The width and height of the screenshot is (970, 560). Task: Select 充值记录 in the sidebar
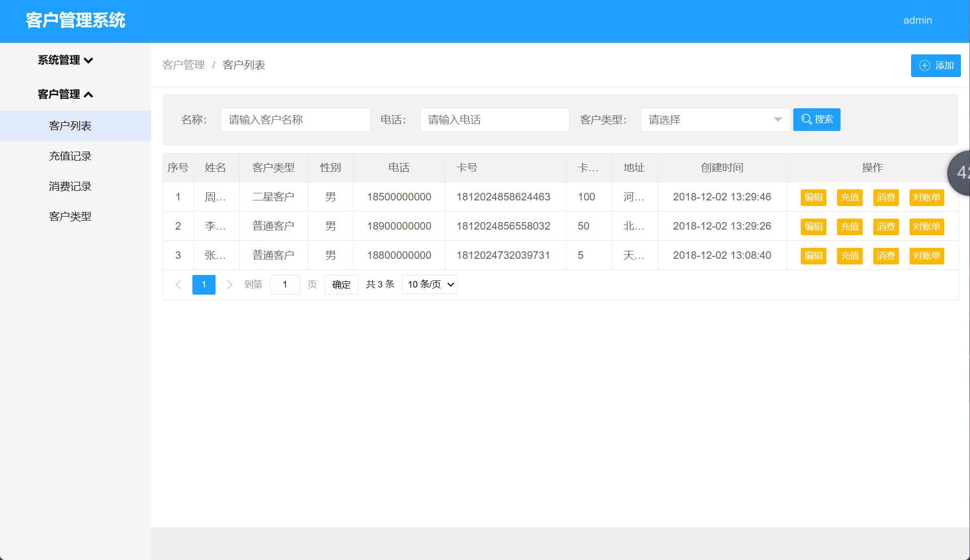pyautogui.click(x=70, y=156)
